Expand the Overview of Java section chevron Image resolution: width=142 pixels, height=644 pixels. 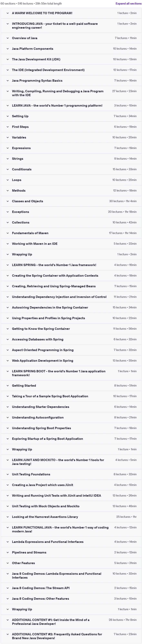point(8,38)
